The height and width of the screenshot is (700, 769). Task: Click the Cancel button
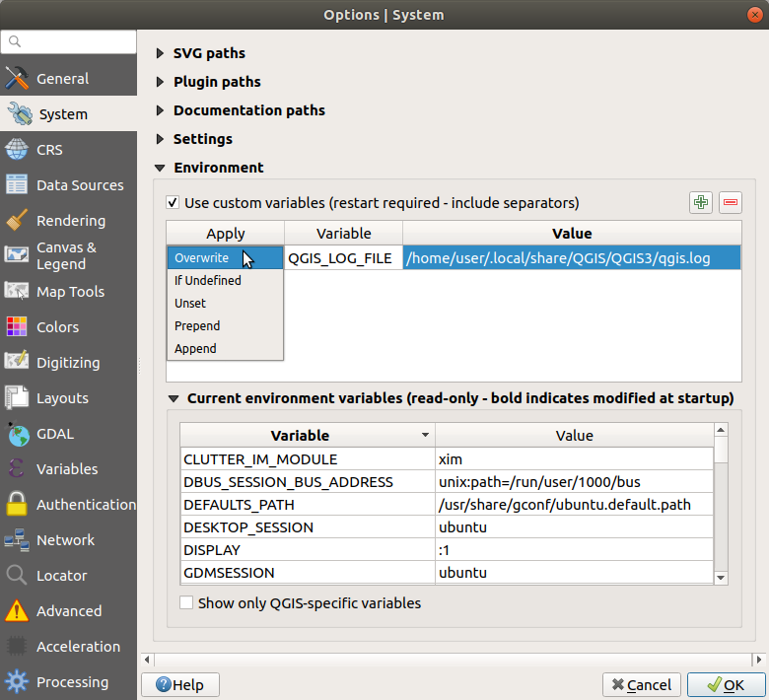coord(641,685)
